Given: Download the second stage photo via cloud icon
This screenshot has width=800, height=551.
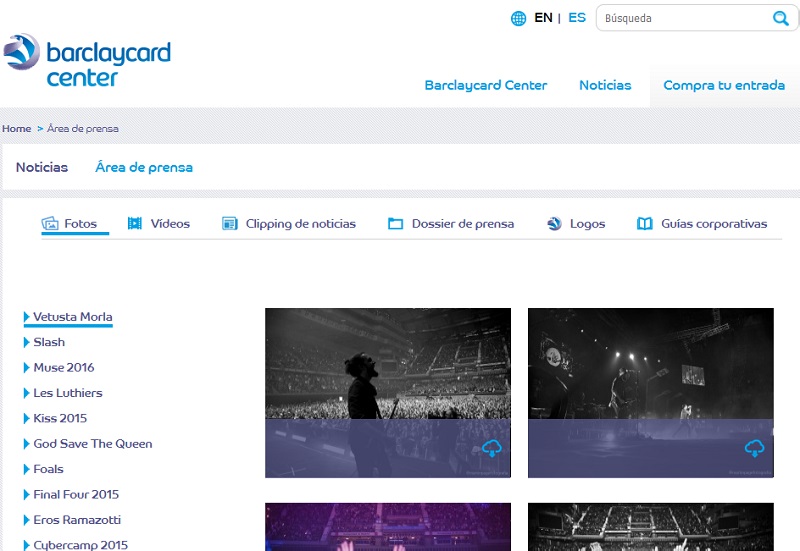Looking at the screenshot, I should (754, 448).
